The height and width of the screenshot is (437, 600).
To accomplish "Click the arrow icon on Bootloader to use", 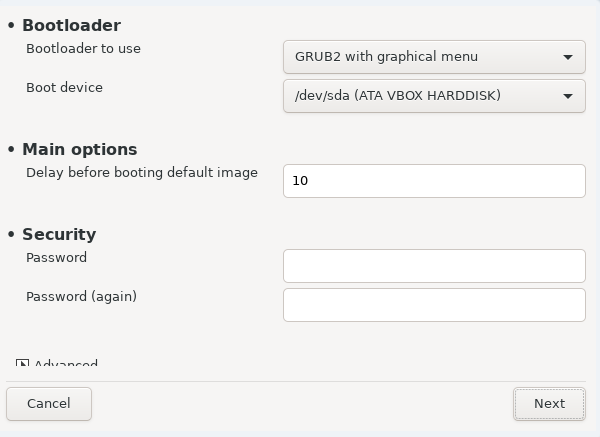I will click(x=568, y=57).
